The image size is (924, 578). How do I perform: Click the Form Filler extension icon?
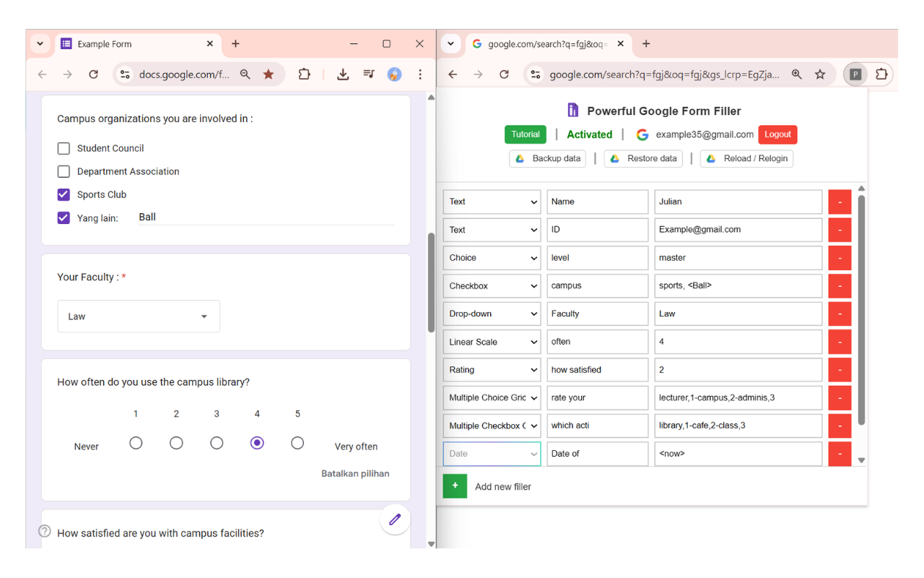(x=855, y=74)
